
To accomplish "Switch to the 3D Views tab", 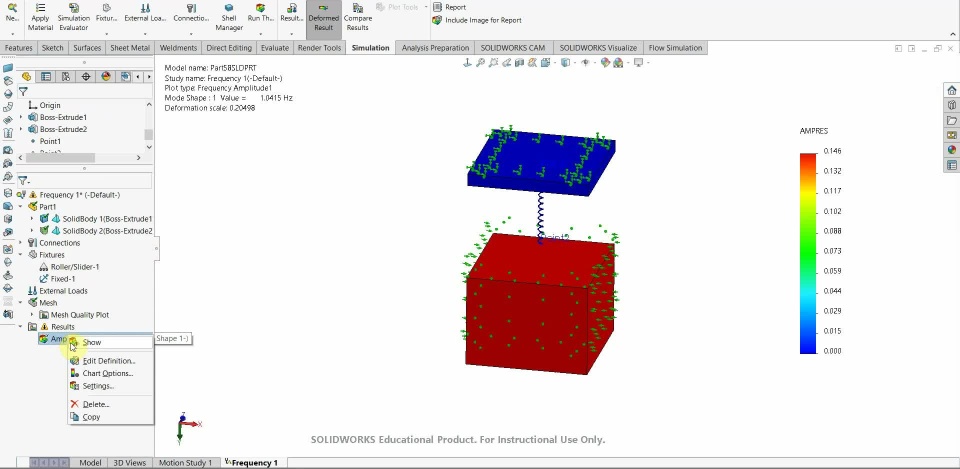I will click(x=130, y=463).
